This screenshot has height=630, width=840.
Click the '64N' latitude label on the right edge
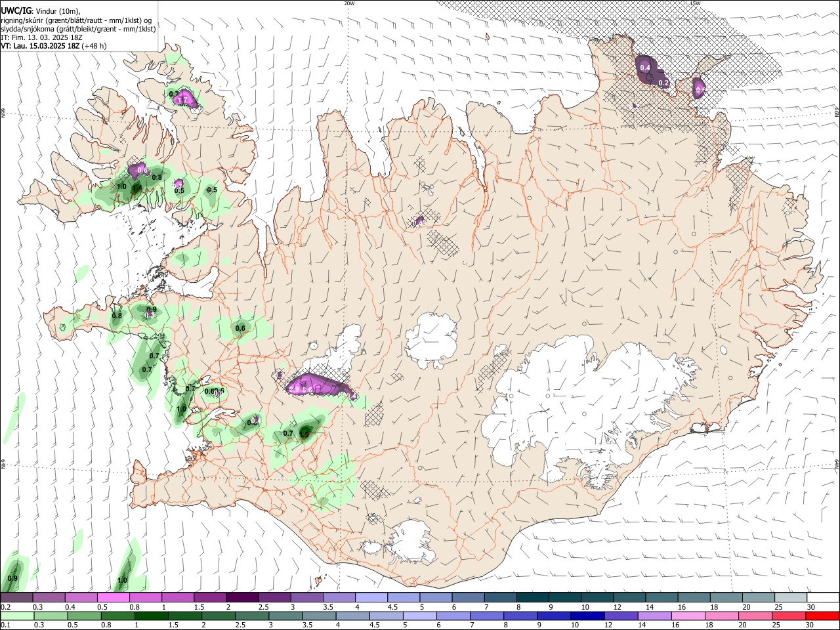tap(837, 463)
